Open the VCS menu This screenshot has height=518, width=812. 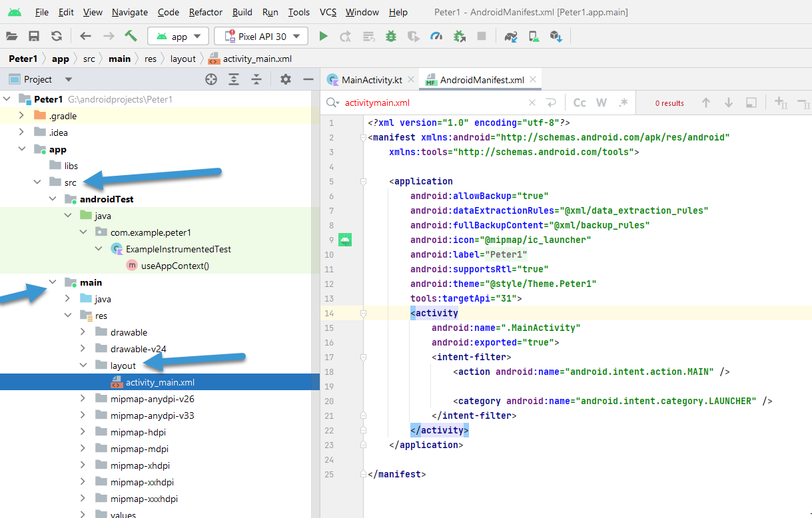328,12
